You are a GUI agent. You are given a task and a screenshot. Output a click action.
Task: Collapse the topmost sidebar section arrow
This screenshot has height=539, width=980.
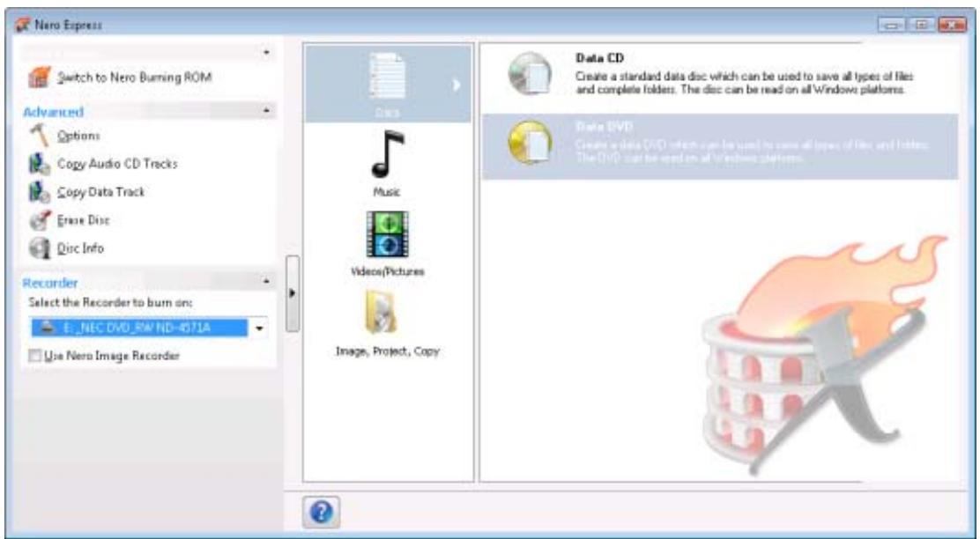click(267, 53)
